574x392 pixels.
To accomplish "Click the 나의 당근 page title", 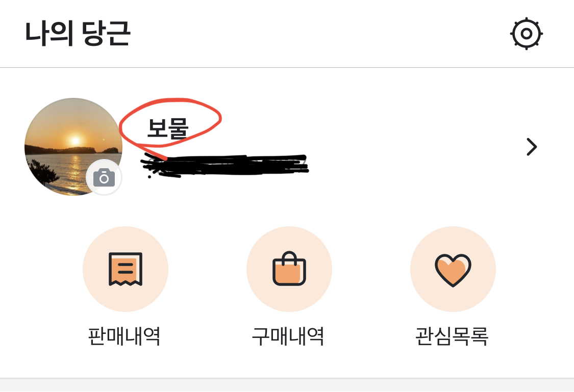I will click(x=78, y=33).
